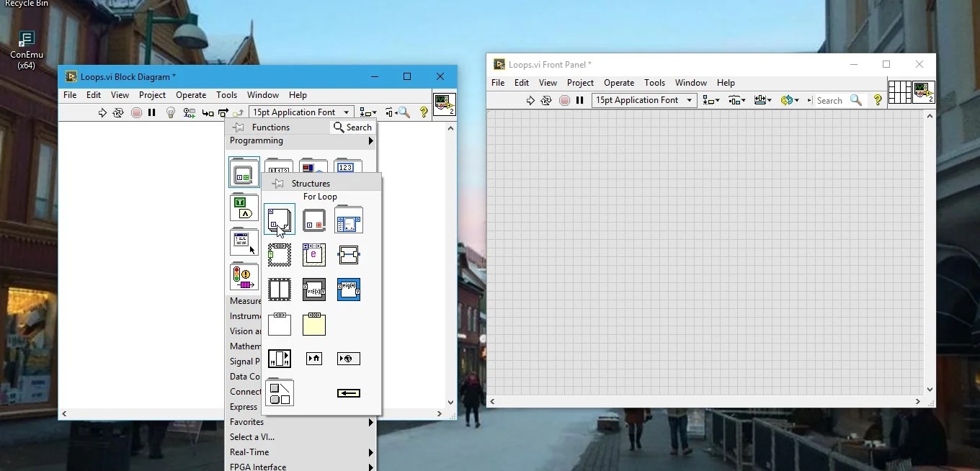This screenshot has width=980, height=471.
Task: Open Operate menu in Block Diagram window
Action: tap(191, 95)
